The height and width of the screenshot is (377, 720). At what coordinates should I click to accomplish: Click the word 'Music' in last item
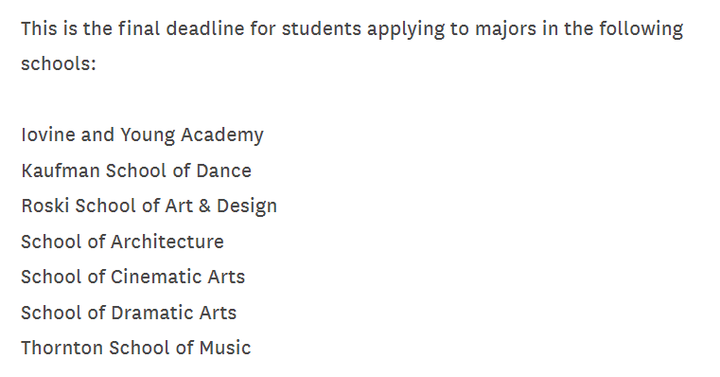pos(225,348)
